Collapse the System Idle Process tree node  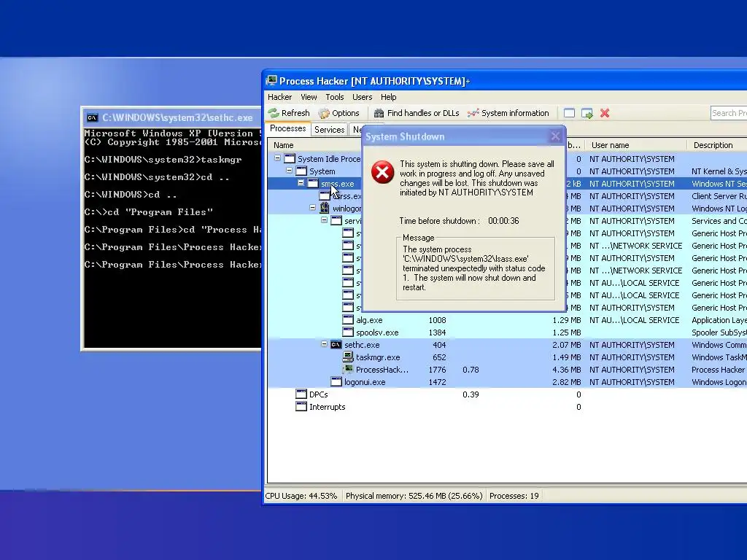click(278, 158)
